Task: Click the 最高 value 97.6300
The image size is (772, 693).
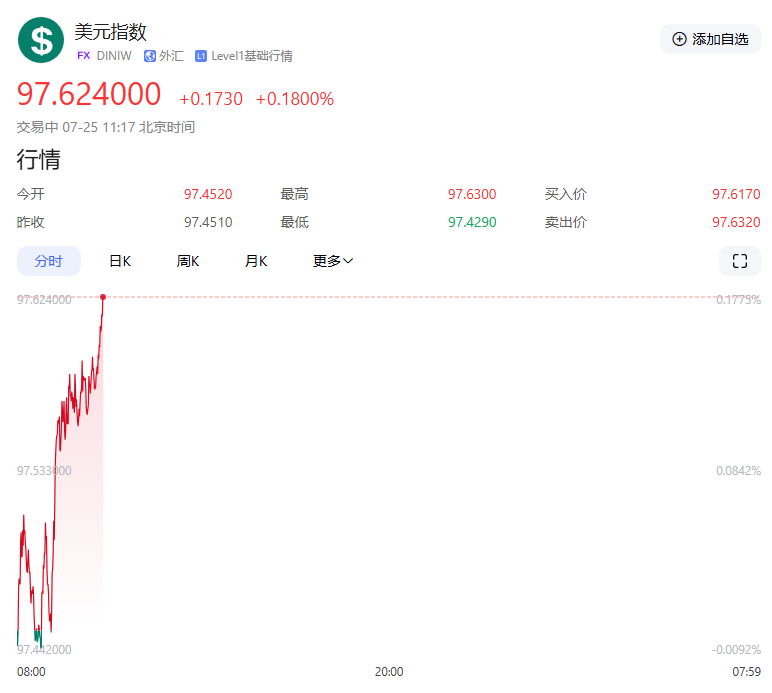Action: click(x=472, y=194)
